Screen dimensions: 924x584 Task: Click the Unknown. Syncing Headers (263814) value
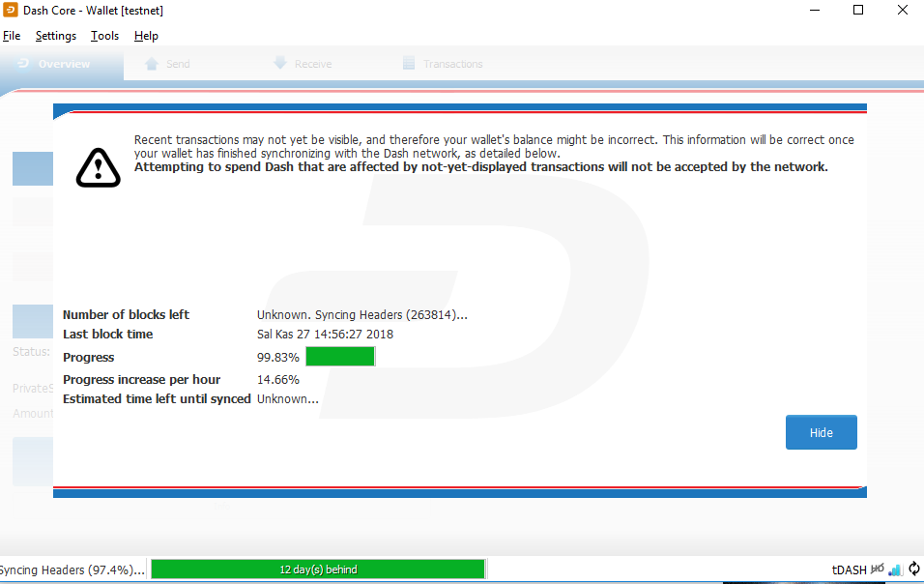(x=361, y=314)
